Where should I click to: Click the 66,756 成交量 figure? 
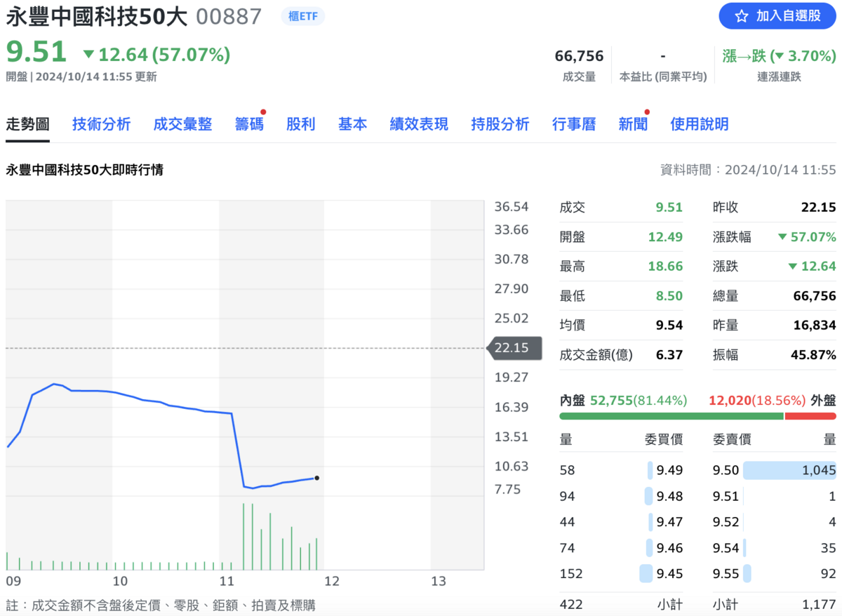click(x=579, y=56)
